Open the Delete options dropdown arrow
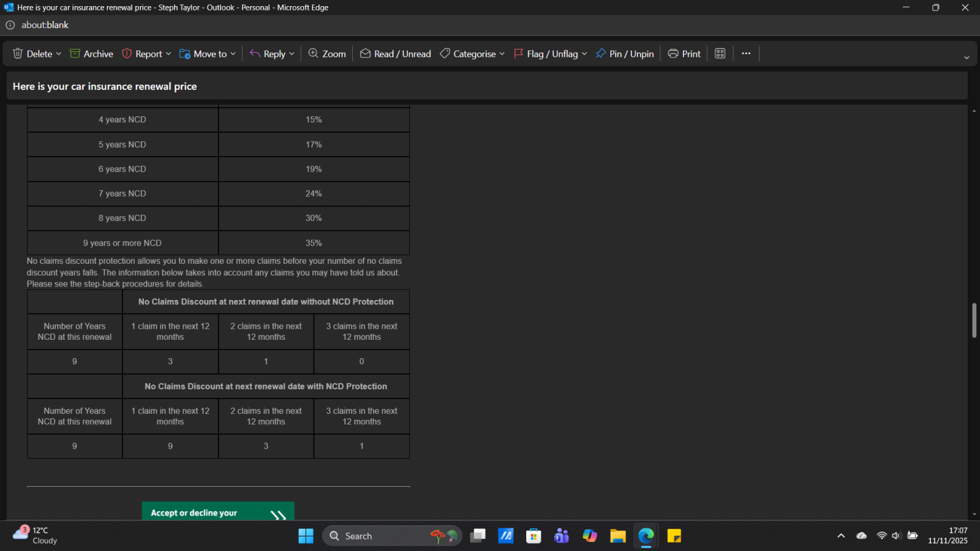The width and height of the screenshot is (980, 551). 59,54
